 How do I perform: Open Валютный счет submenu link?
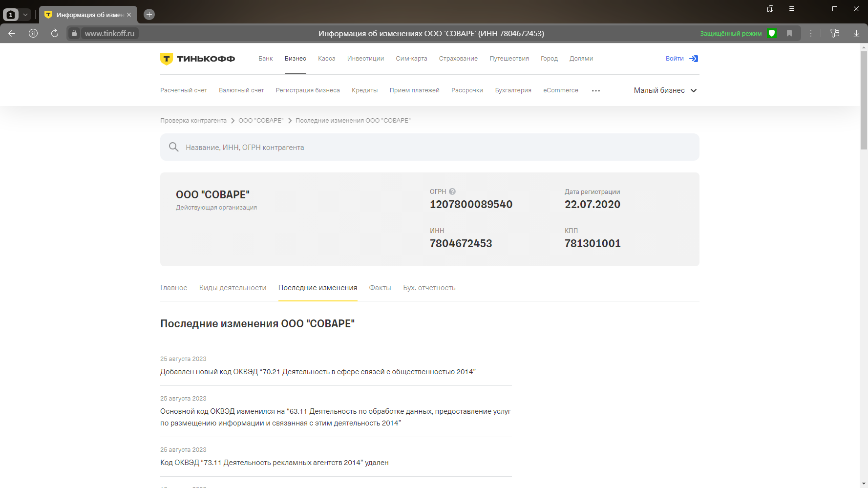[241, 90]
